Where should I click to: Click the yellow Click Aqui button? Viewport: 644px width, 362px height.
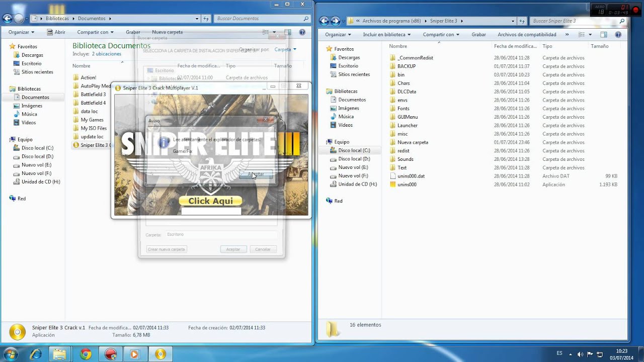coord(210,201)
